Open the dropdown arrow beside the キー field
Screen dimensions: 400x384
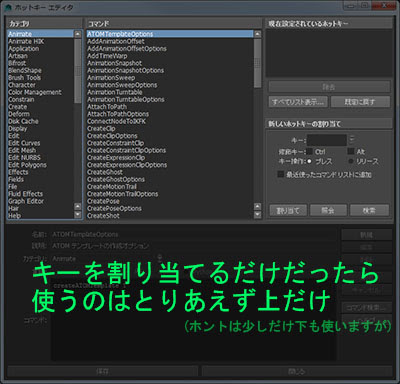tap(352, 139)
